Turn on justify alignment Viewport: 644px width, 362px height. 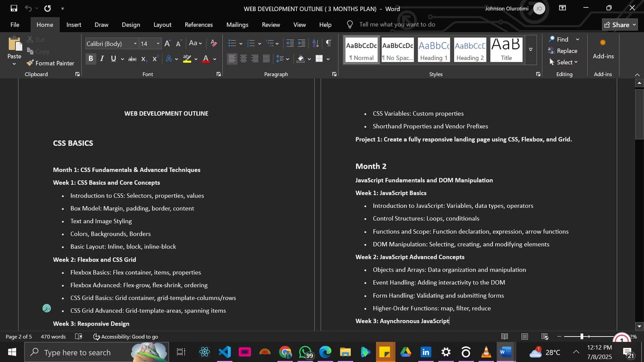266,59
